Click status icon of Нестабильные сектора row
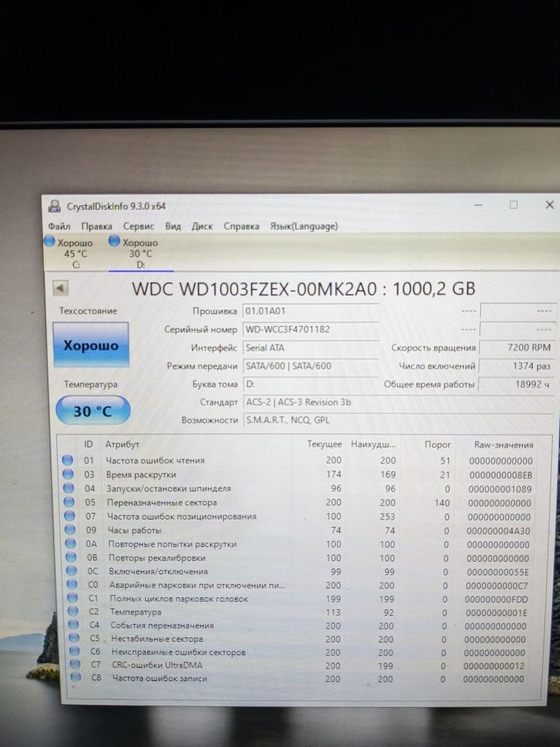This screenshot has height=747, width=560. tap(74, 637)
